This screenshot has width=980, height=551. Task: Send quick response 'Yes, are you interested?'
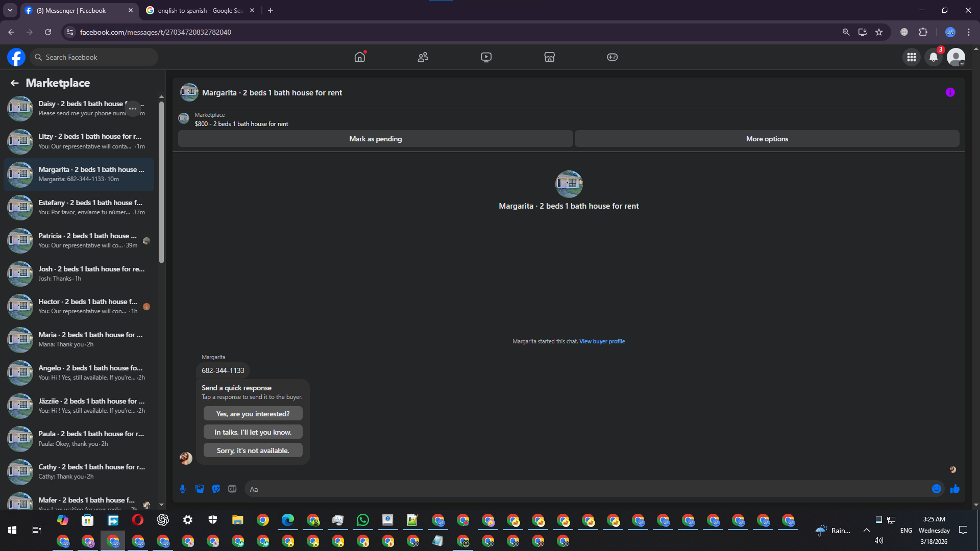click(253, 414)
